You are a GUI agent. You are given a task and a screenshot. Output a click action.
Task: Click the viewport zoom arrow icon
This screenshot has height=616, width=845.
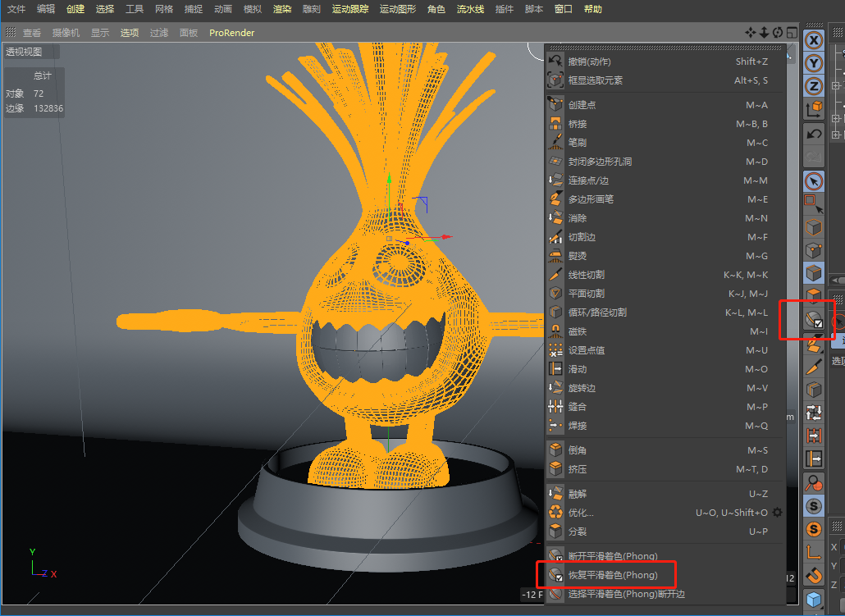[x=764, y=33]
